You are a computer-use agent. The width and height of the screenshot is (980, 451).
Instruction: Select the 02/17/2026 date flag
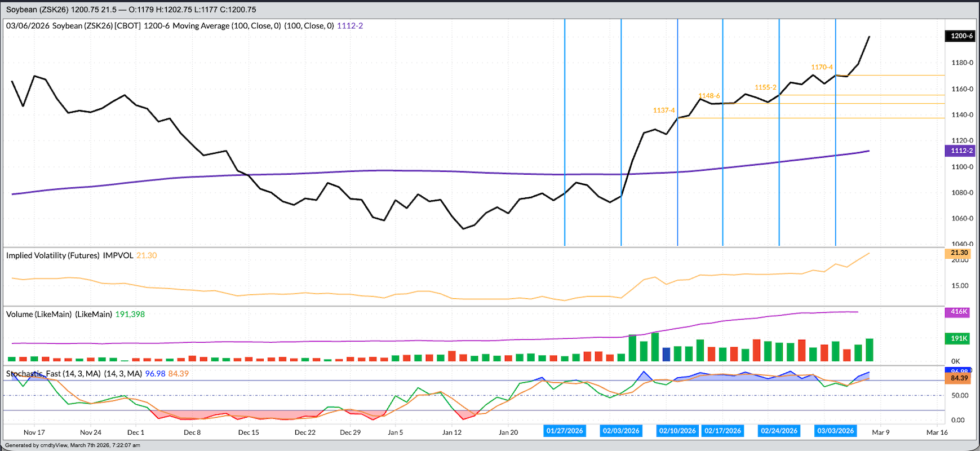(x=722, y=431)
